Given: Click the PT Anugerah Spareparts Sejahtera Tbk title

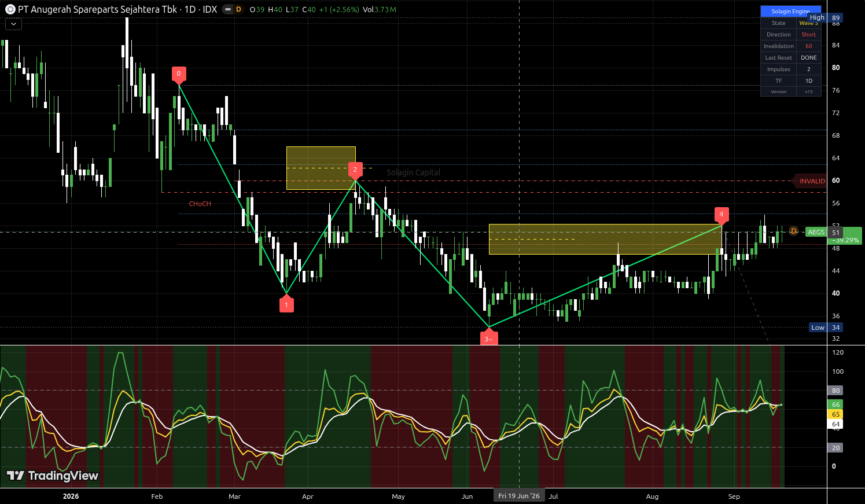Looking at the screenshot, I should coord(98,9).
